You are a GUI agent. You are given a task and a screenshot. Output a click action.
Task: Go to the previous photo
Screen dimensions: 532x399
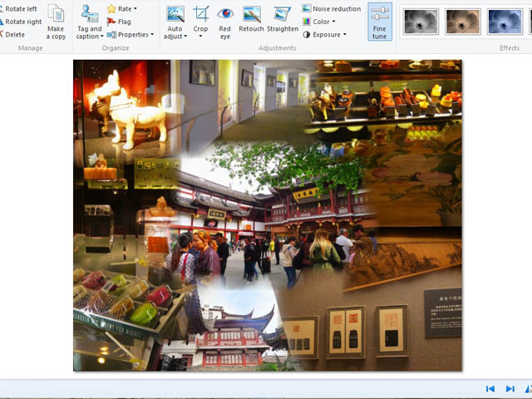(490, 388)
